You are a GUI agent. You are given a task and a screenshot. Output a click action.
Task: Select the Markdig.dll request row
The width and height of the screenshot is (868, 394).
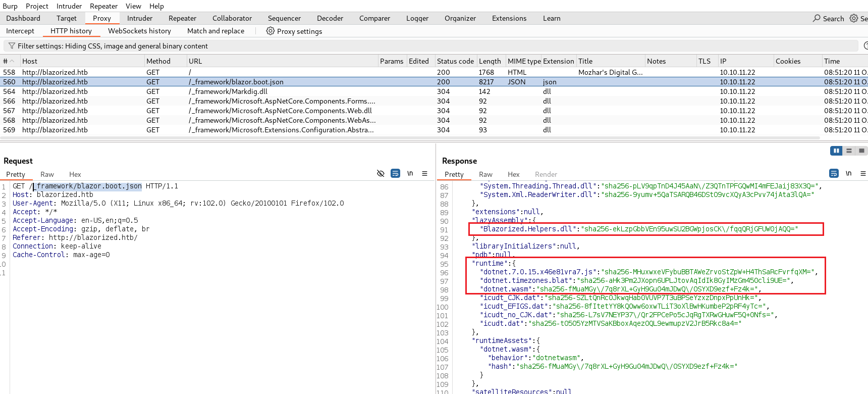(202, 91)
